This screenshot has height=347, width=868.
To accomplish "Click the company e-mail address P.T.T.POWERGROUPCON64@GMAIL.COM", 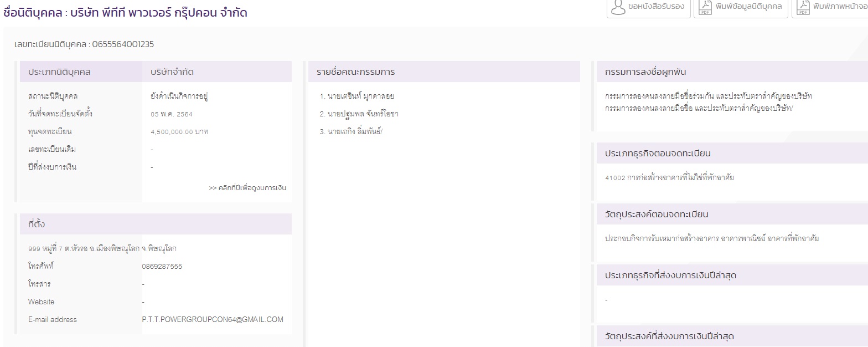I will point(213,319).
